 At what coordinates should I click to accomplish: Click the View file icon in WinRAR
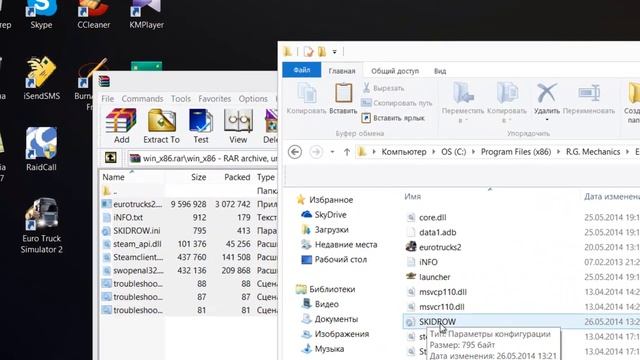238,121
